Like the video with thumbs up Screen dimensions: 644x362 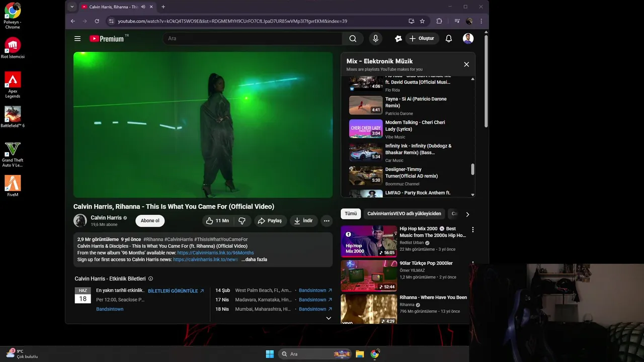coord(217,221)
